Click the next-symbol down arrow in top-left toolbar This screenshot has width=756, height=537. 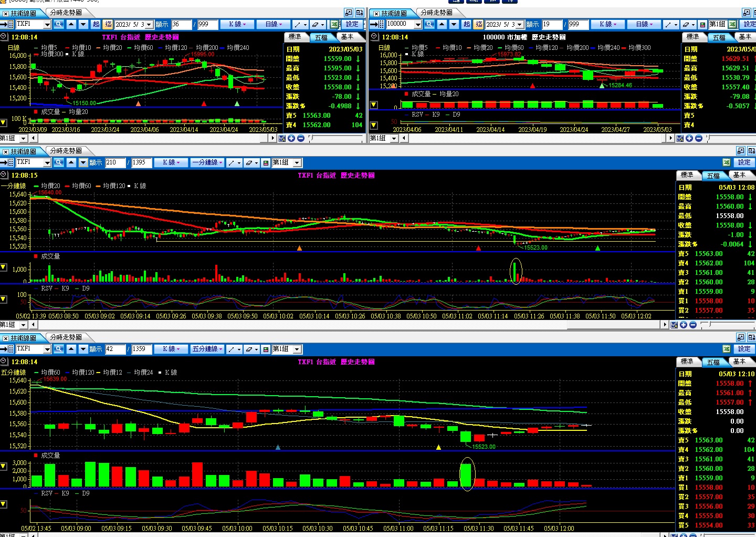[83, 24]
